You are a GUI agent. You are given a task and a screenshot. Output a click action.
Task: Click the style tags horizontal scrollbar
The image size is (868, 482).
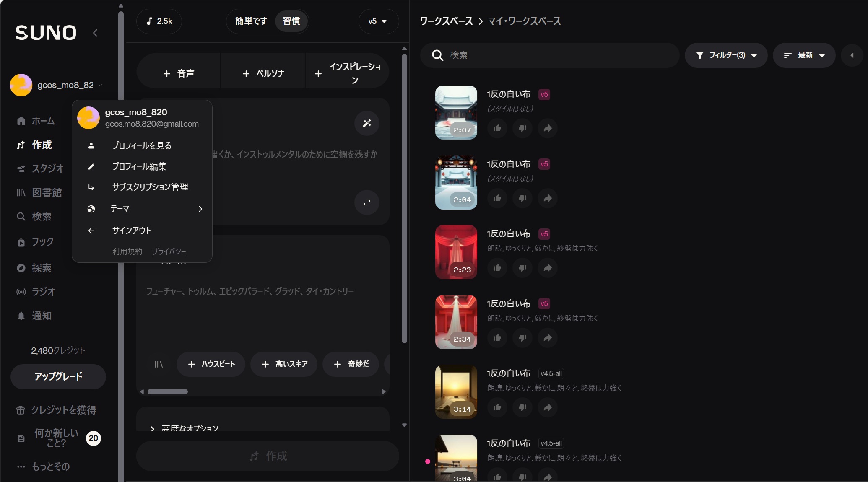[x=168, y=391]
